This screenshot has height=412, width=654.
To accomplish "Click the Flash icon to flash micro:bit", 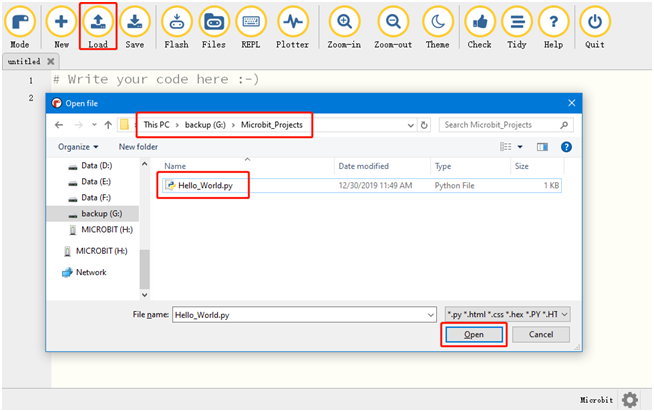I will point(176,22).
